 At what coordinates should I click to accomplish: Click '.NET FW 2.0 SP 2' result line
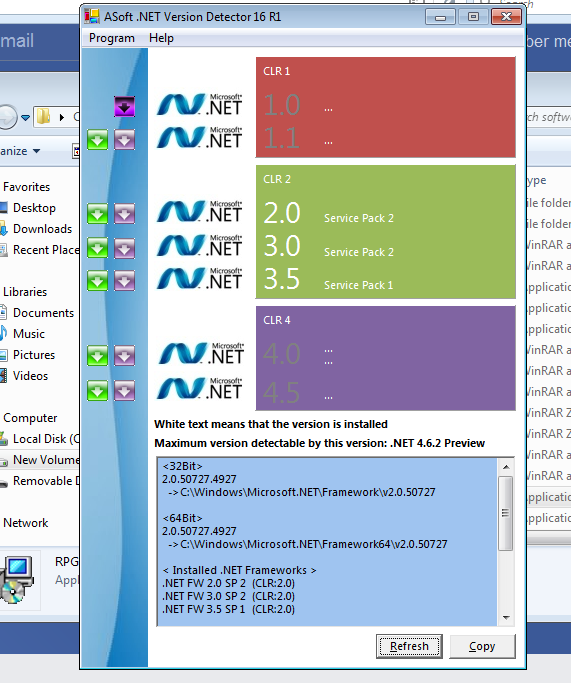pyautogui.click(x=228, y=583)
